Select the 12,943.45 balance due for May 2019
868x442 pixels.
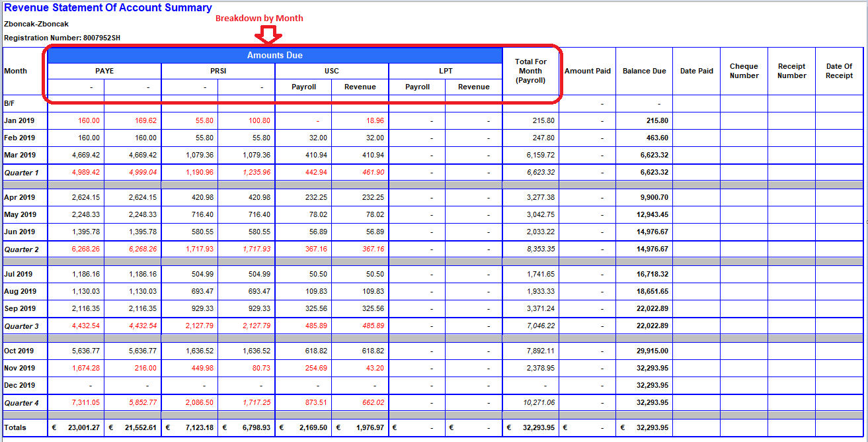pos(652,214)
